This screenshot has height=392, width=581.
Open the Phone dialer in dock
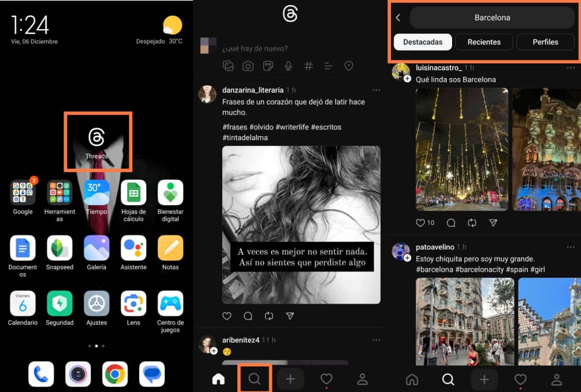pyautogui.click(x=41, y=374)
